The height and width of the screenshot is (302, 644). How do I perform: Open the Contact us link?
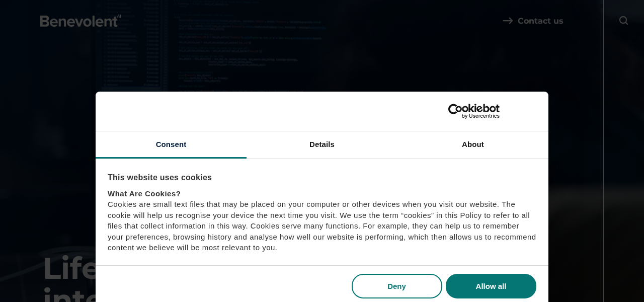click(x=541, y=20)
